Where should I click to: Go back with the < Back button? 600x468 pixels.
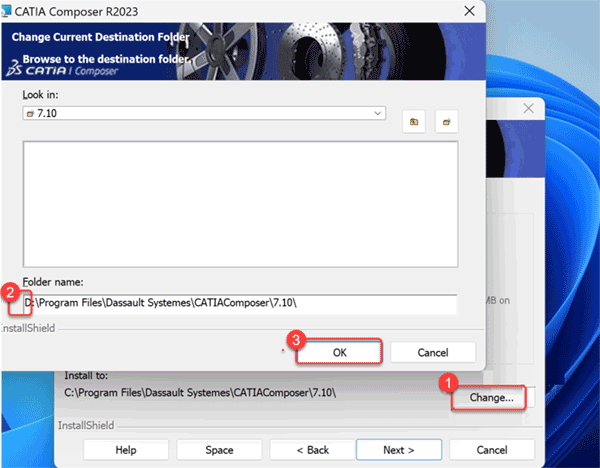click(x=313, y=450)
